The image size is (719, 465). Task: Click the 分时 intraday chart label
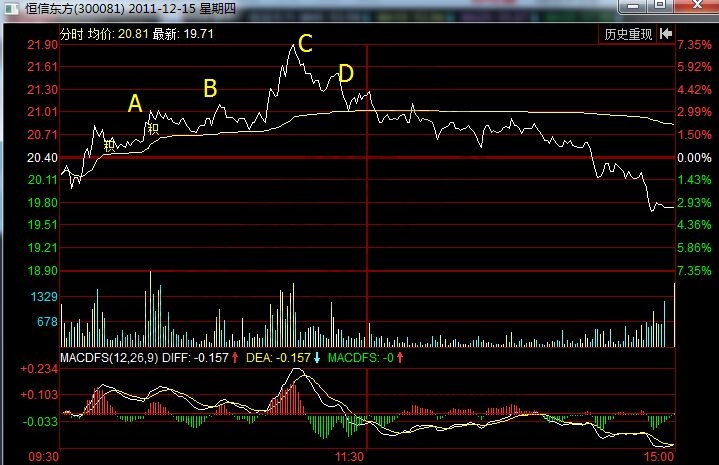pyautogui.click(x=72, y=33)
